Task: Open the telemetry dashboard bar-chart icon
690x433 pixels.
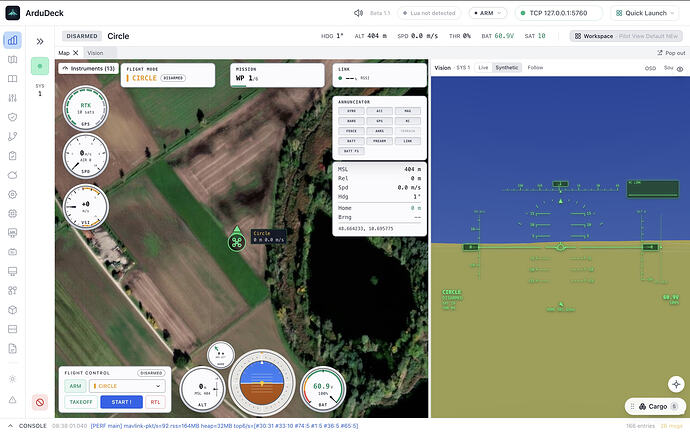Action: click(12, 40)
